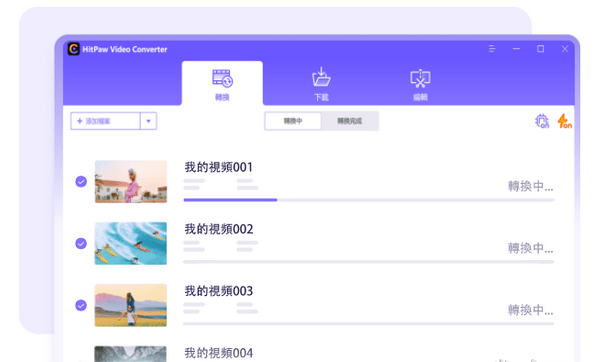595x362 pixels.
Task: Switch to the 編輯 edit tab
Action: (420, 84)
